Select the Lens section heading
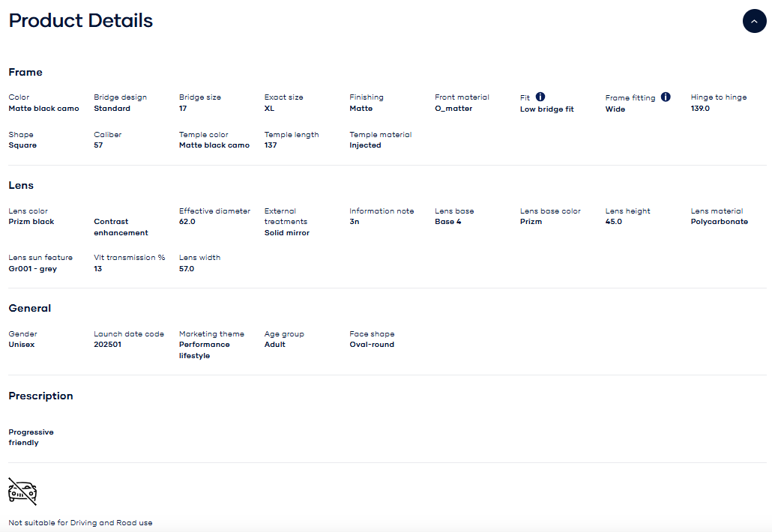 (21, 186)
